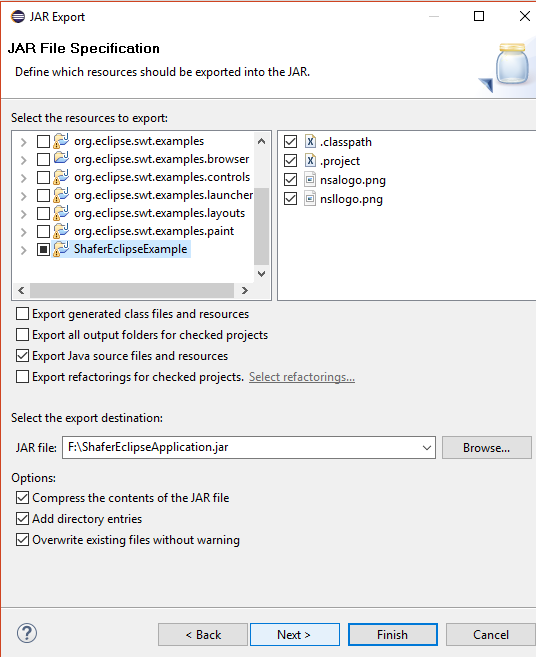Image resolution: width=536 pixels, height=657 pixels.
Task: Click the Browse... button
Action: tap(486, 447)
